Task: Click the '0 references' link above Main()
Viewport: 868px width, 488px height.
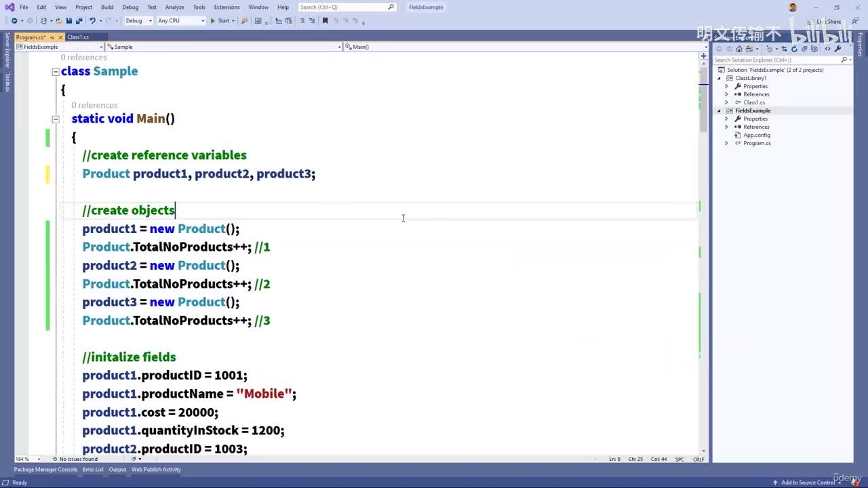Action: point(94,105)
